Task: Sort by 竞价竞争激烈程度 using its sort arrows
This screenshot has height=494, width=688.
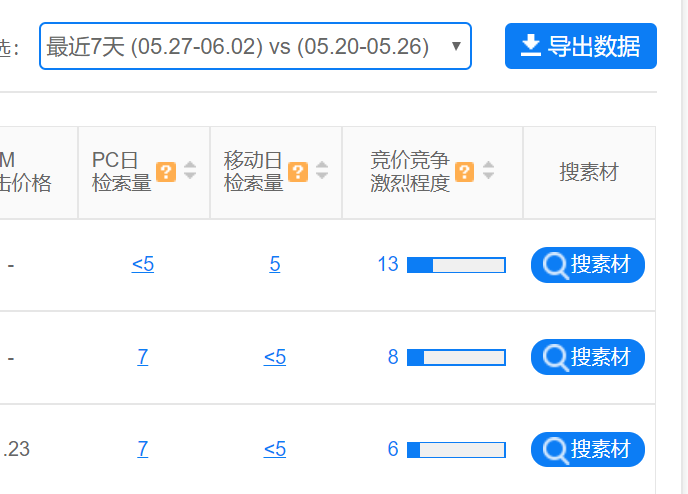Action: point(488,170)
